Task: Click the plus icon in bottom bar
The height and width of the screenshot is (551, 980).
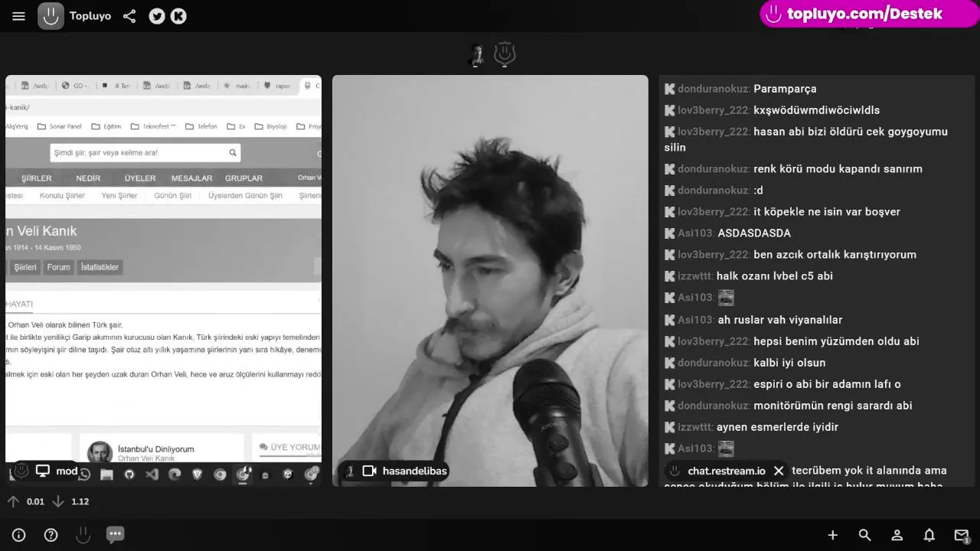Action: click(x=833, y=535)
